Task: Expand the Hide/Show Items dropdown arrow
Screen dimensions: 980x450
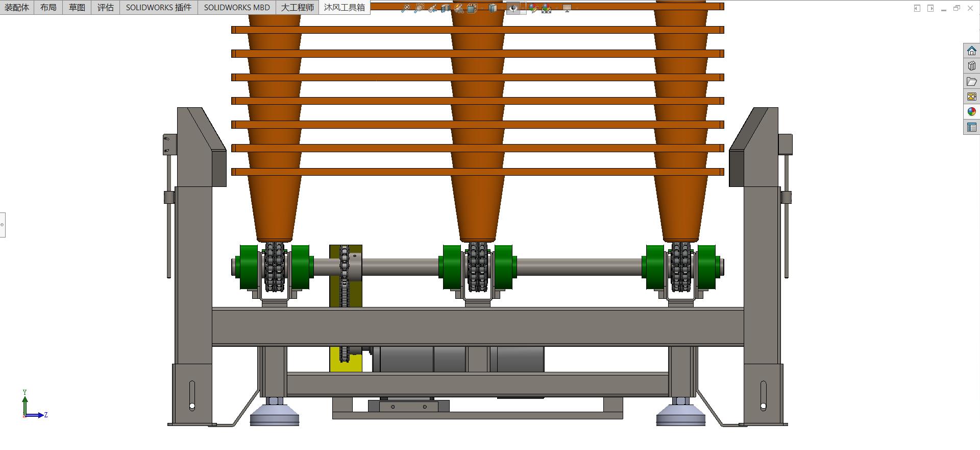Action: (523, 8)
